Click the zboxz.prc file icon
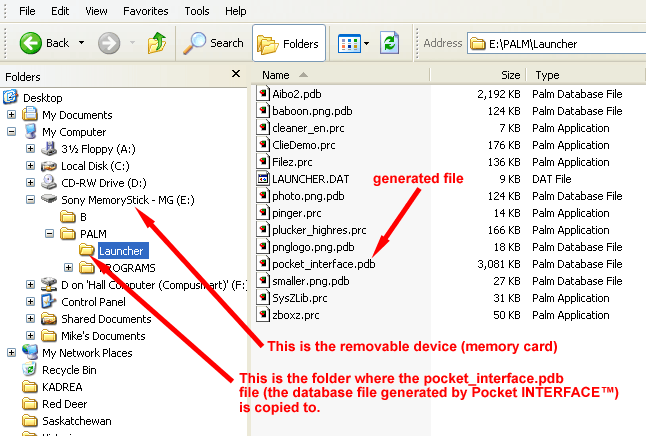Screen dimensions: 646x436 (262, 314)
